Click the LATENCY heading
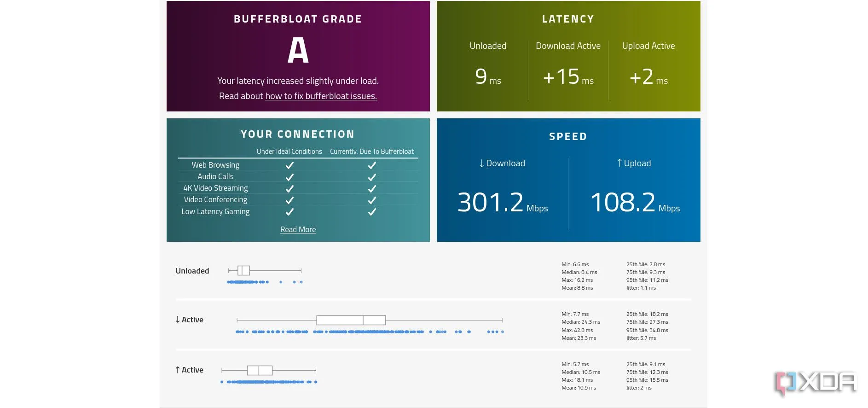 [568, 19]
